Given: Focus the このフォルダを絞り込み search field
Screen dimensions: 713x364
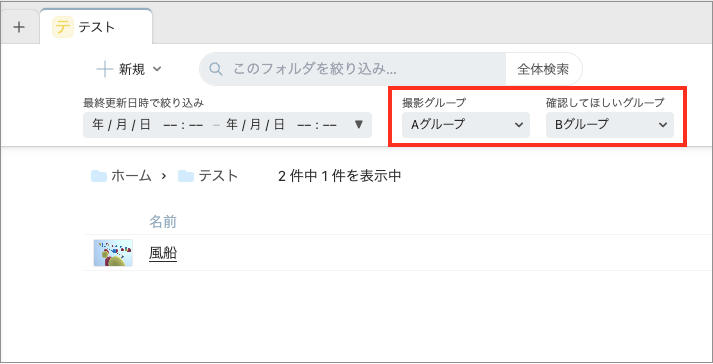Looking at the screenshot, I should [352, 69].
